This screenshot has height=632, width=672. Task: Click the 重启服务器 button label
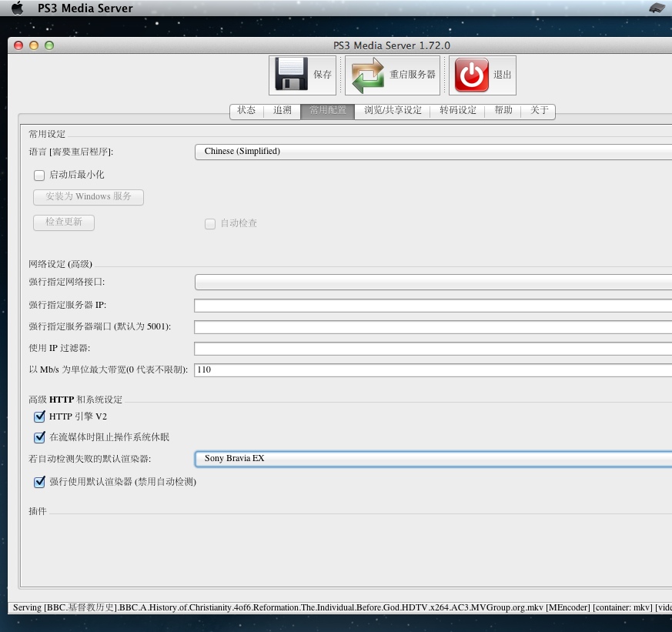click(413, 75)
